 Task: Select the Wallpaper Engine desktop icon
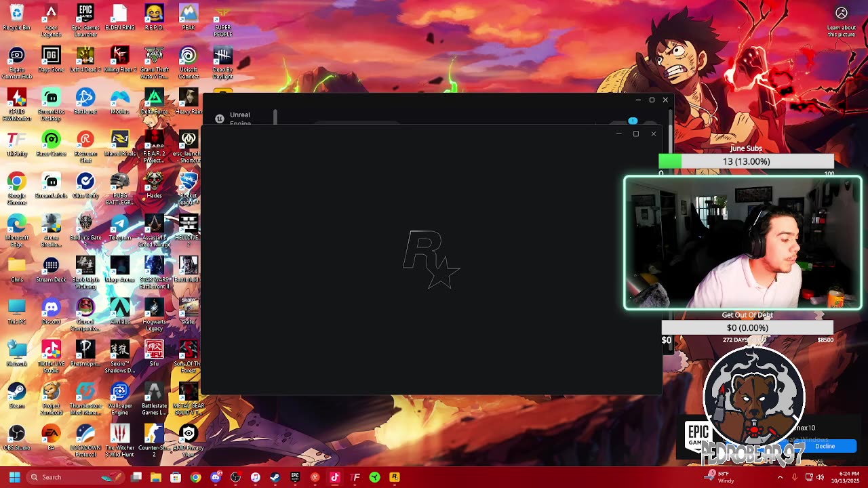coord(120,399)
